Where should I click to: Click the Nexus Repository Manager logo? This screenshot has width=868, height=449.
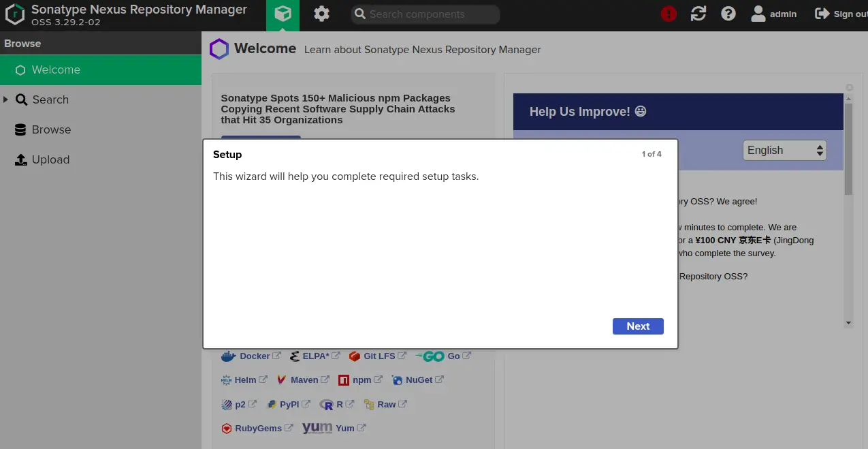[x=15, y=14]
